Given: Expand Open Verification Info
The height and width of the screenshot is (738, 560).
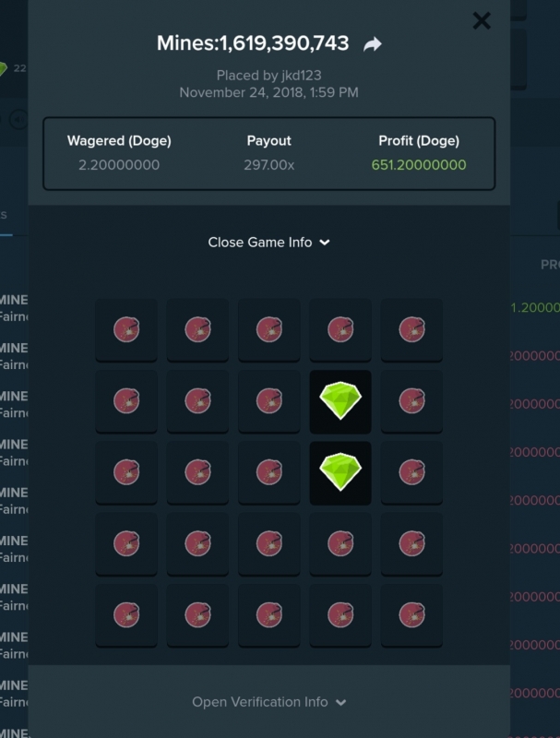Looking at the screenshot, I should (268, 702).
